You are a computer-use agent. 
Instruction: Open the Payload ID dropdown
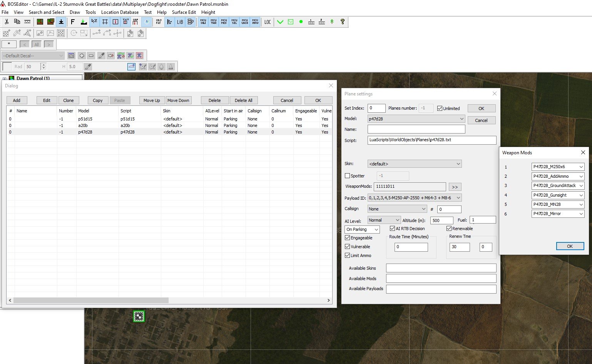click(x=415, y=198)
